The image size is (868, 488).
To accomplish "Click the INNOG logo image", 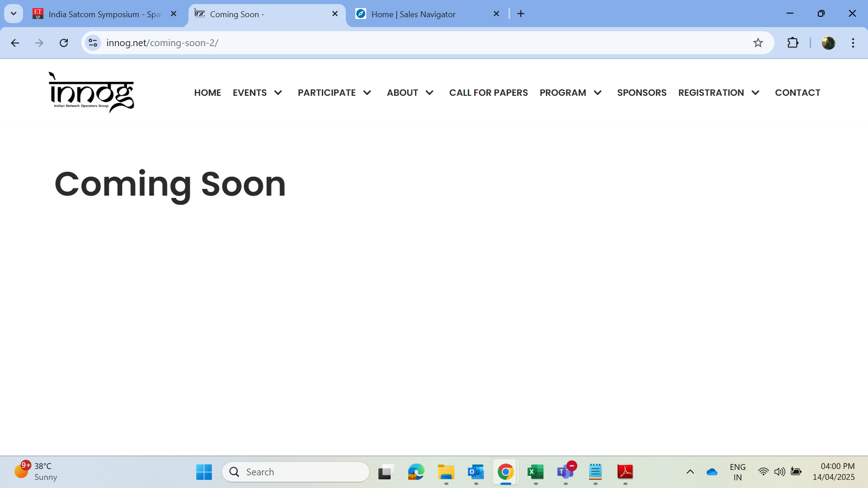I will tap(91, 92).
